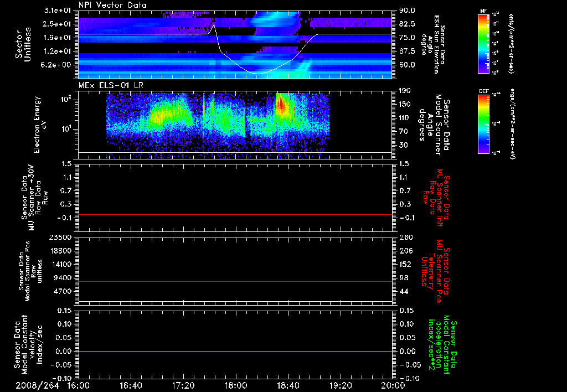Click the 'Model Scanner Pos Raw' axis title
Image resolution: width=567 pixels, height=392 pixels.
pos(30,271)
